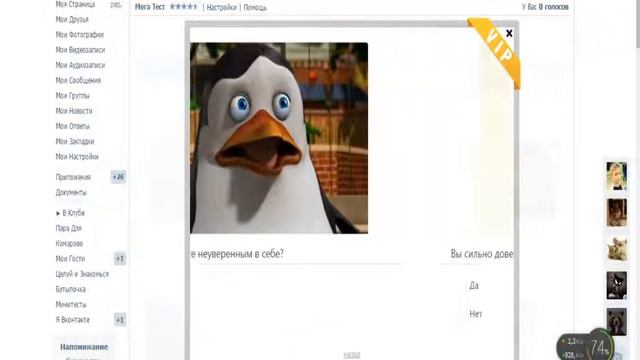Open Моя Страница in the sidebar
This screenshot has width=640, height=360.
coord(76,4)
